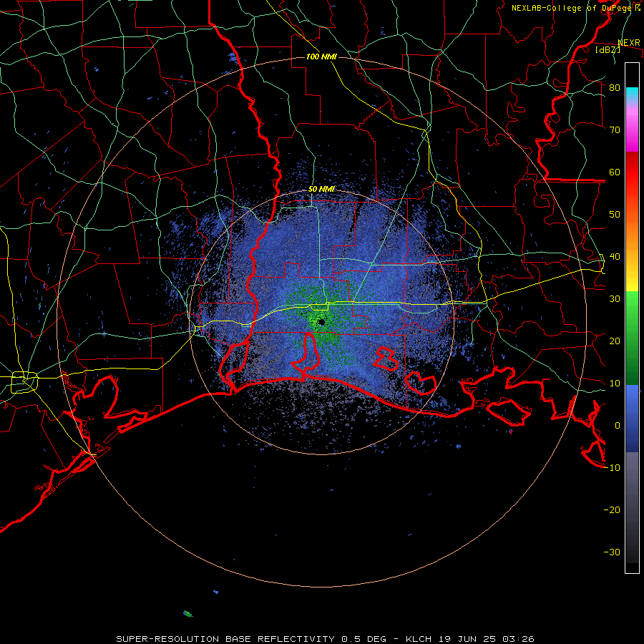Select the 60 dBZ scale label
Viewport: 644px width, 644px height.
coord(615,172)
